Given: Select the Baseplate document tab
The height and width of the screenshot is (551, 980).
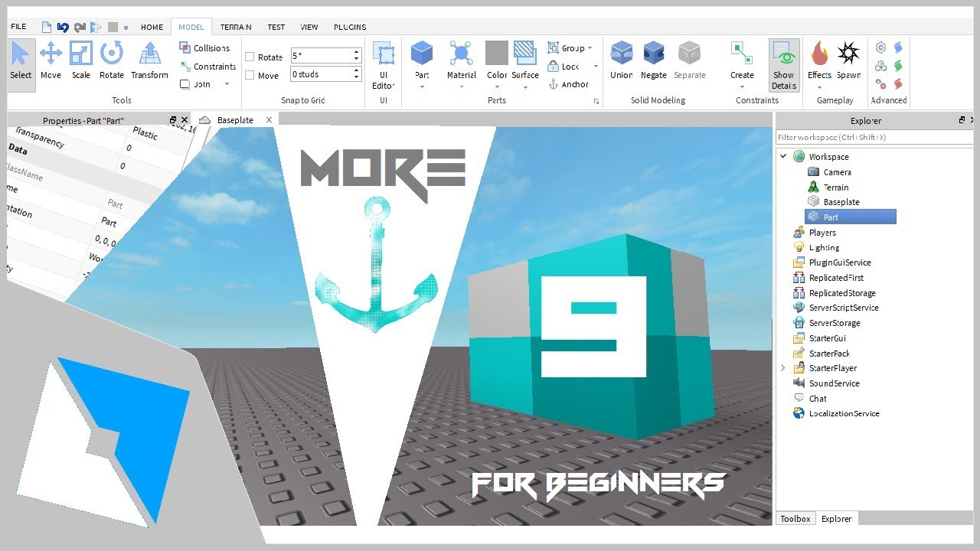Looking at the screenshot, I should point(235,120).
